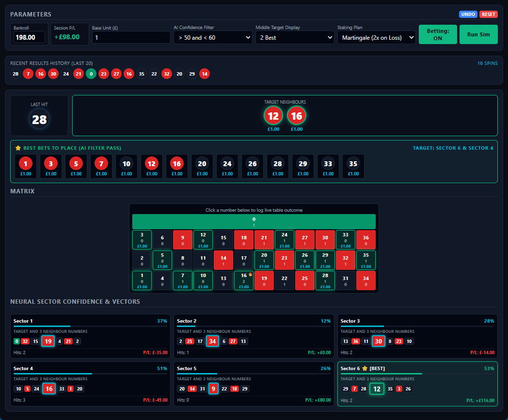The image size is (508, 420).
Task: Open the AI Confidence Filter dropdown
Action: (213, 38)
